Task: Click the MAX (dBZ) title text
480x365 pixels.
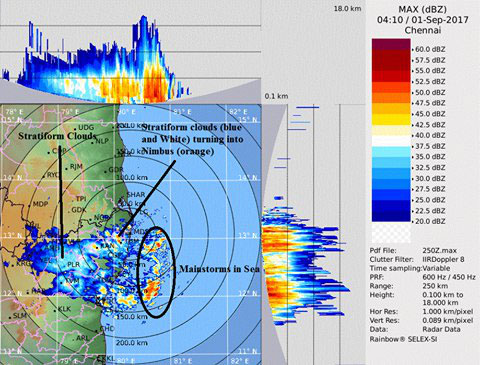Action: tap(423, 9)
